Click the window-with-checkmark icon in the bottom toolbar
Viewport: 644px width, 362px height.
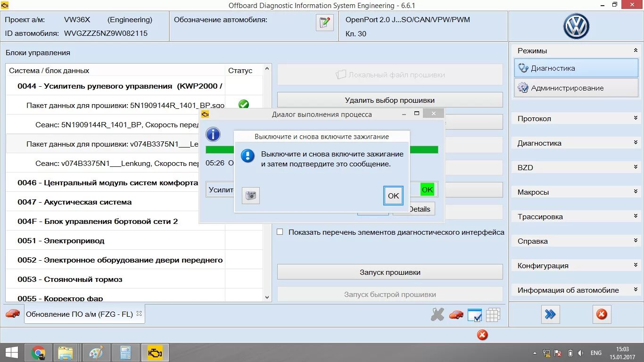475,315
